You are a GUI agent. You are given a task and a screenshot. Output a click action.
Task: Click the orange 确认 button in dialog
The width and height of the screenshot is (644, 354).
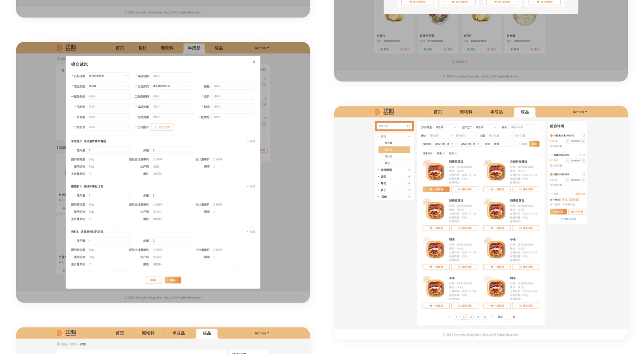pos(173,280)
